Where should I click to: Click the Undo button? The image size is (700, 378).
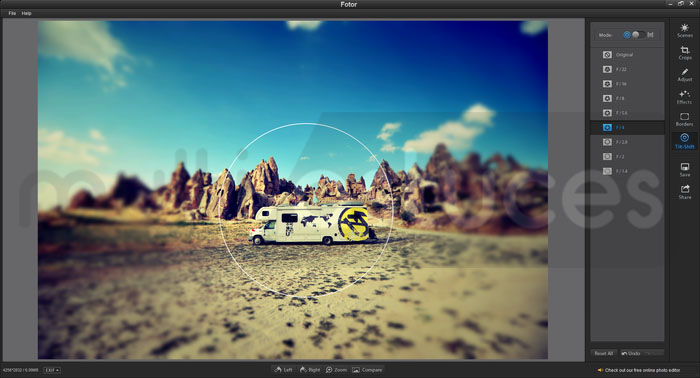pos(630,353)
